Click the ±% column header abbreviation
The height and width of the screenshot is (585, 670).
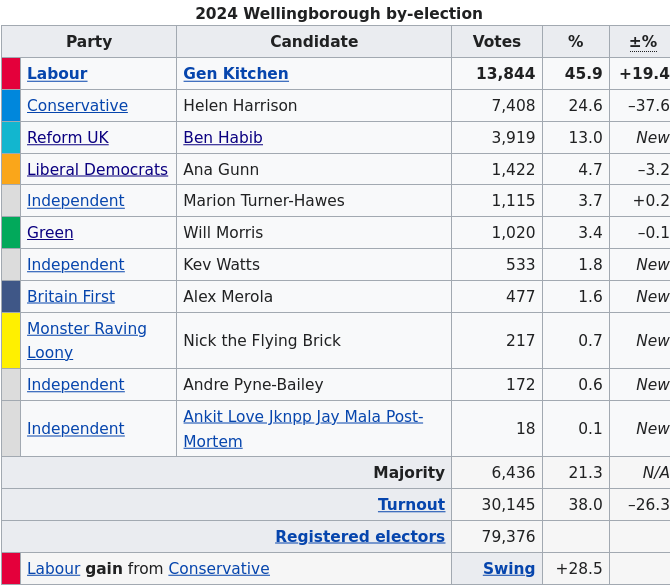tap(643, 42)
